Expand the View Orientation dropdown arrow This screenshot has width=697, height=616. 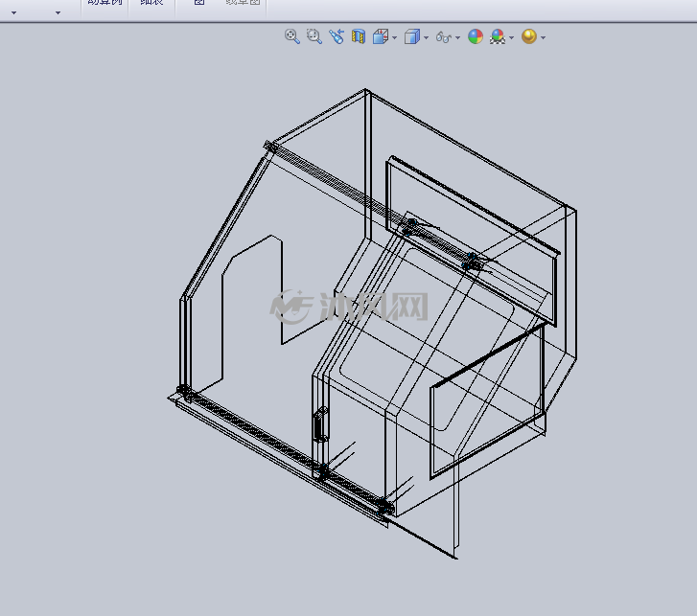point(394,37)
